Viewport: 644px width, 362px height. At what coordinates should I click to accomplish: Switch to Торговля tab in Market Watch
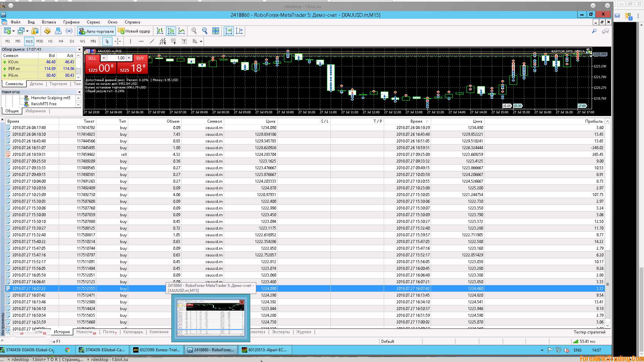point(58,84)
